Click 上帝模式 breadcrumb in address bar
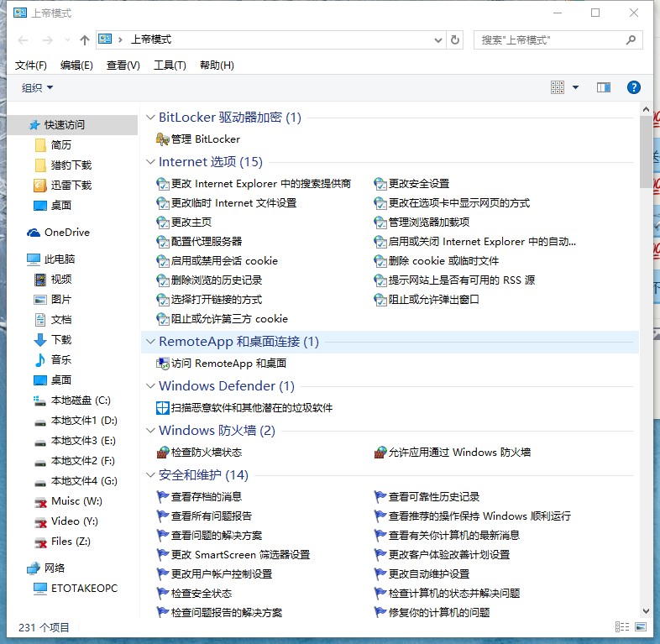The width and height of the screenshot is (660, 644). point(151,40)
